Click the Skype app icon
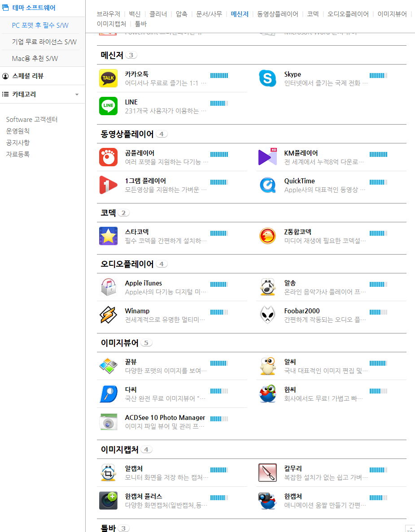The height and width of the screenshot is (532, 415). pos(267,78)
